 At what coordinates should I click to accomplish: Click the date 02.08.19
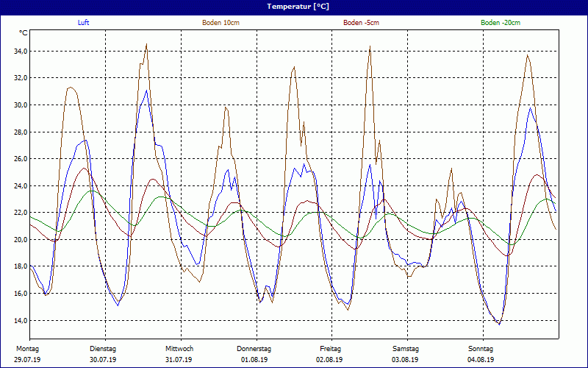(x=329, y=360)
